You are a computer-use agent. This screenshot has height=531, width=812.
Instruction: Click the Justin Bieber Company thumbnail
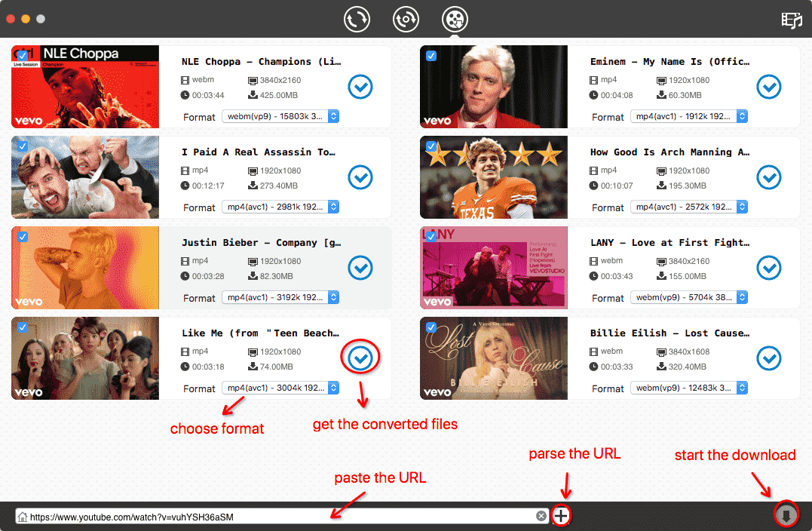(x=85, y=268)
